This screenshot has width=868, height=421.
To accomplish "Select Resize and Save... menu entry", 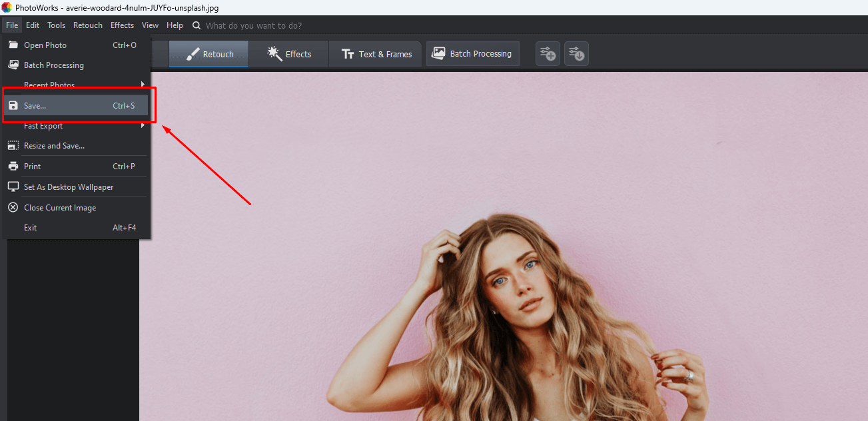I will point(76,146).
